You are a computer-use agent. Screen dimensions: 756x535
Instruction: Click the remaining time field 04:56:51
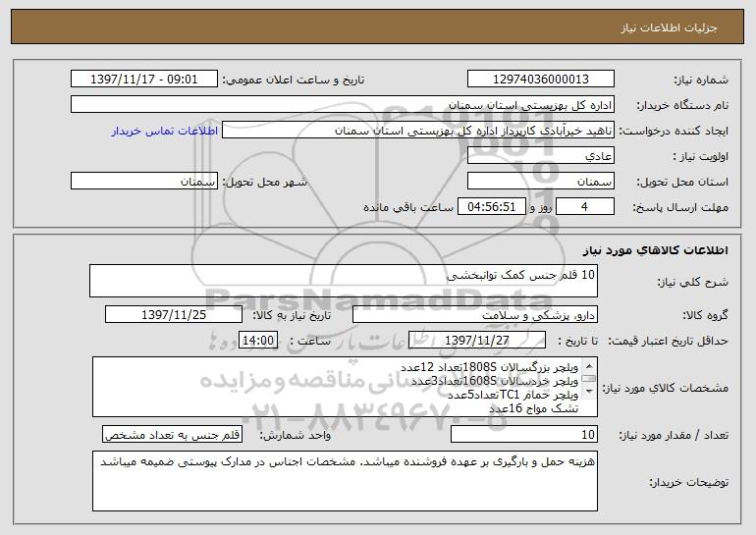(491, 207)
